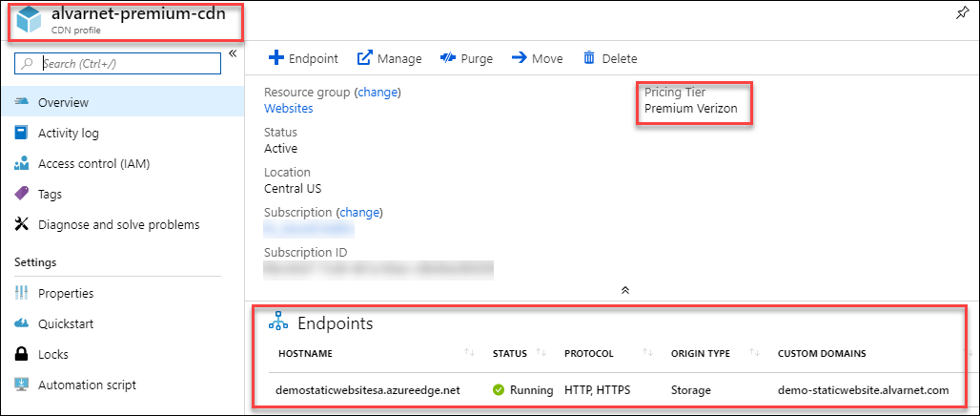Click the purple Tags icon
Image resolution: width=980 pixels, height=416 pixels.
[22, 194]
